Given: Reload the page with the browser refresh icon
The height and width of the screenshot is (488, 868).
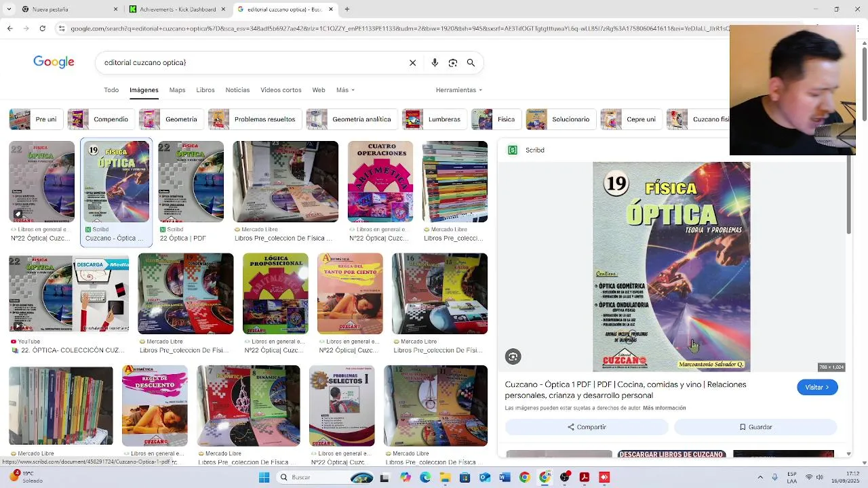Looking at the screenshot, I should click(42, 28).
